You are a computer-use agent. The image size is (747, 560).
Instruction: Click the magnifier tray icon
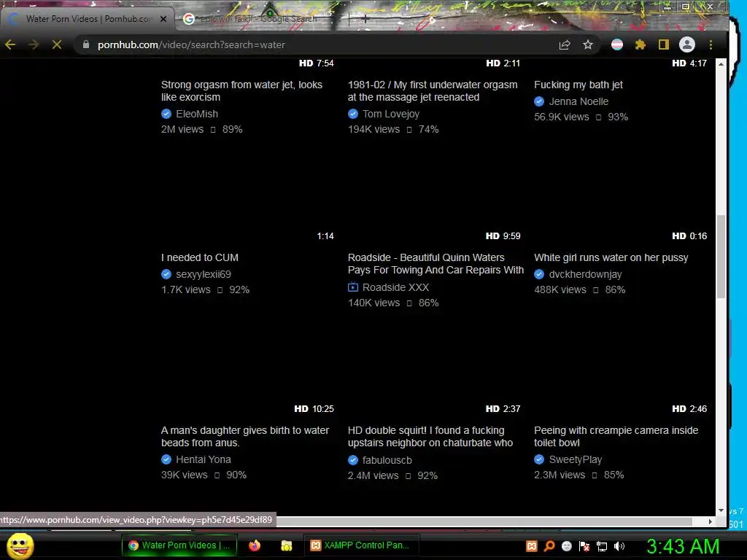tap(549, 546)
